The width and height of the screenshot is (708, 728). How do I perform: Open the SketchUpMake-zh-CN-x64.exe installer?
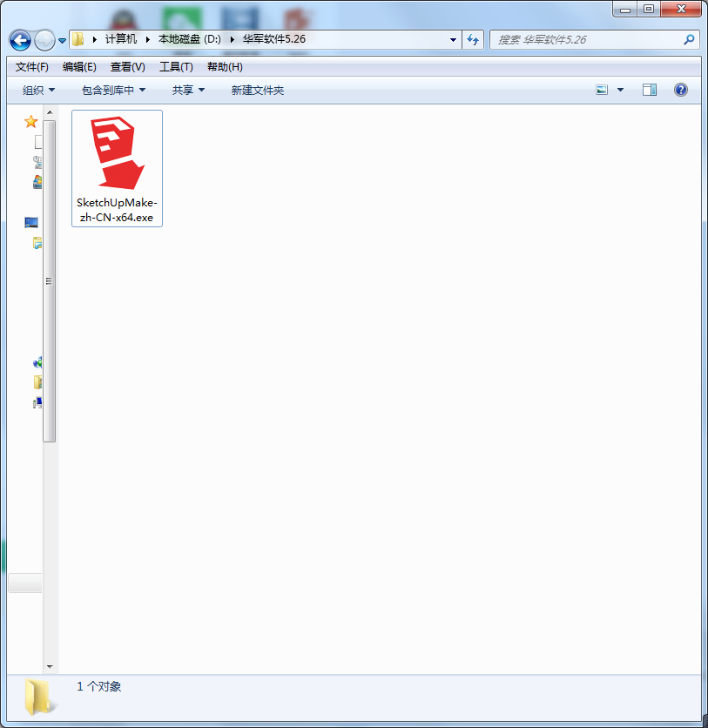point(117,167)
